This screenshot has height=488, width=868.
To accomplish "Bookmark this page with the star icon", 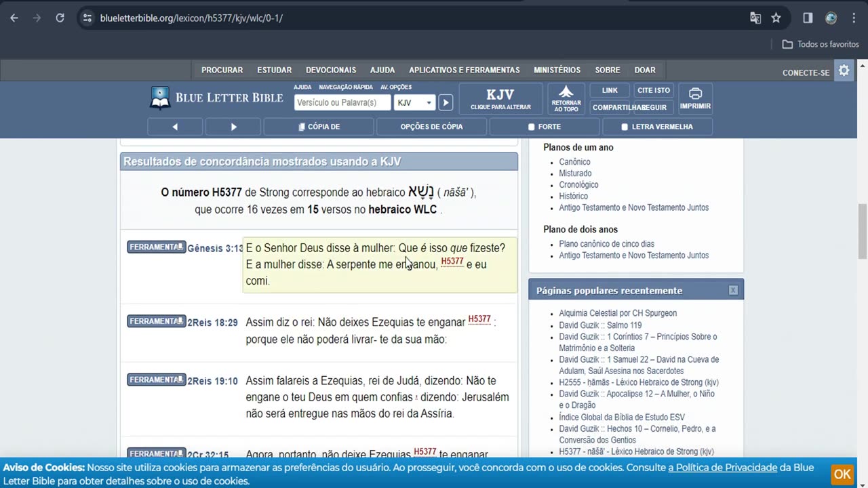I will (776, 18).
